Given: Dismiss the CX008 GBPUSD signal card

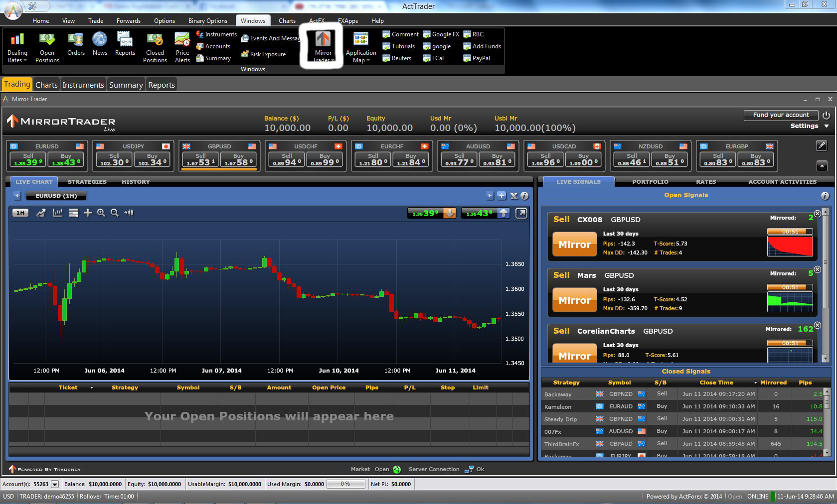Looking at the screenshot, I should pos(818,214).
